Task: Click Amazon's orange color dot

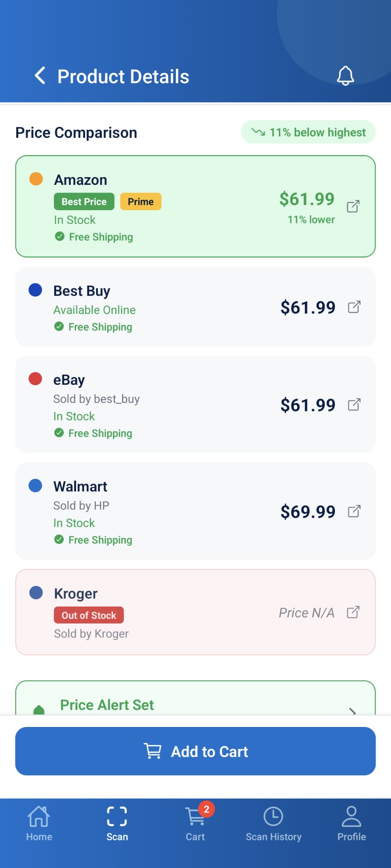Action: [x=36, y=179]
